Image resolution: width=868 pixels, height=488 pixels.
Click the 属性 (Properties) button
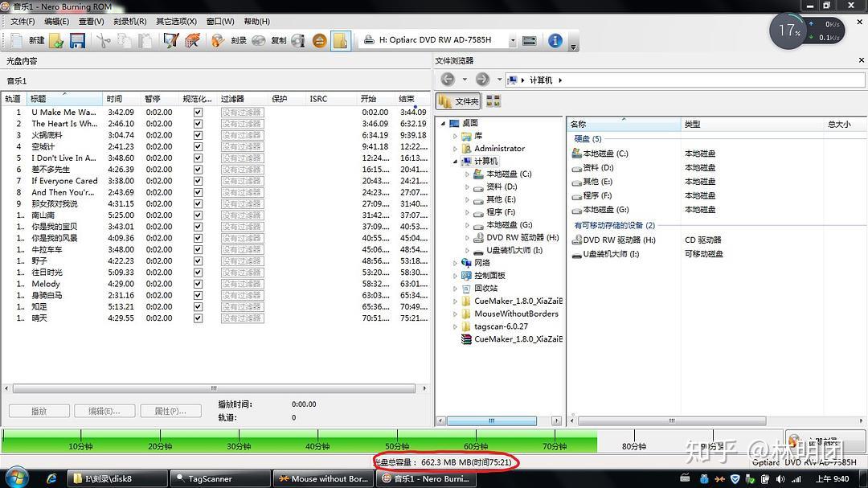[x=171, y=410]
